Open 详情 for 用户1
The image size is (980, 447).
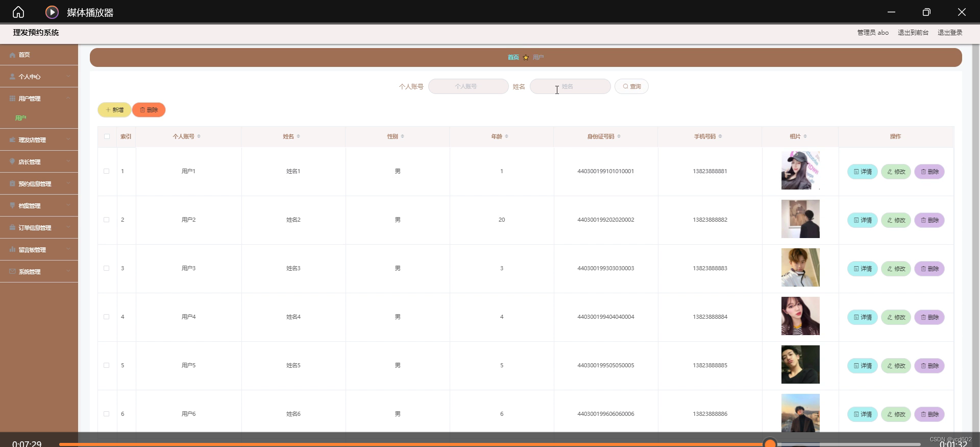tap(863, 172)
